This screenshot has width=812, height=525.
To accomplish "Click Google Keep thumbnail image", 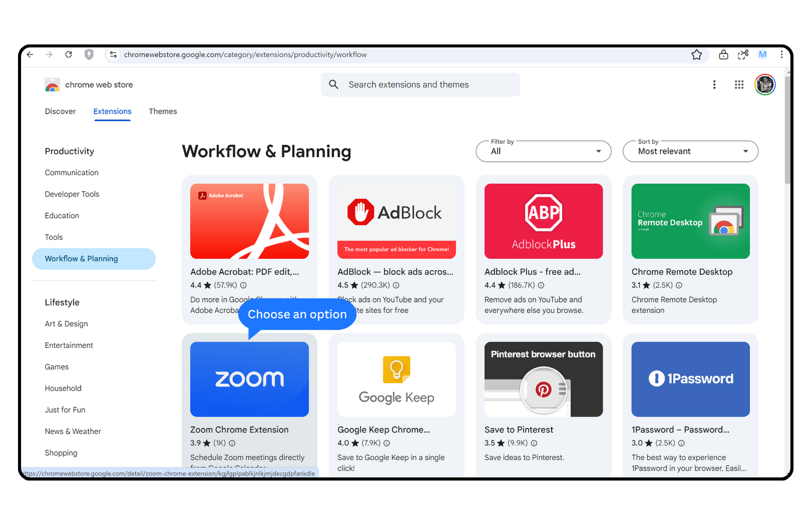I will pyautogui.click(x=396, y=379).
